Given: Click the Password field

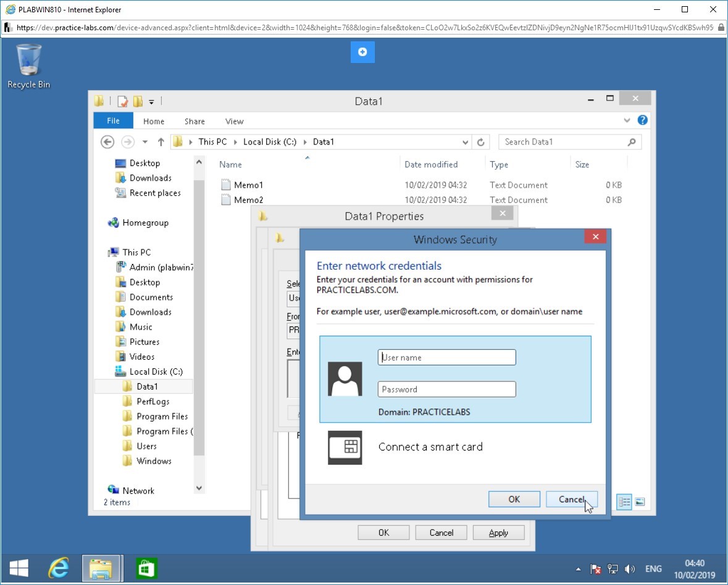Looking at the screenshot, I should pyautogui.click(x=446, y=389).
